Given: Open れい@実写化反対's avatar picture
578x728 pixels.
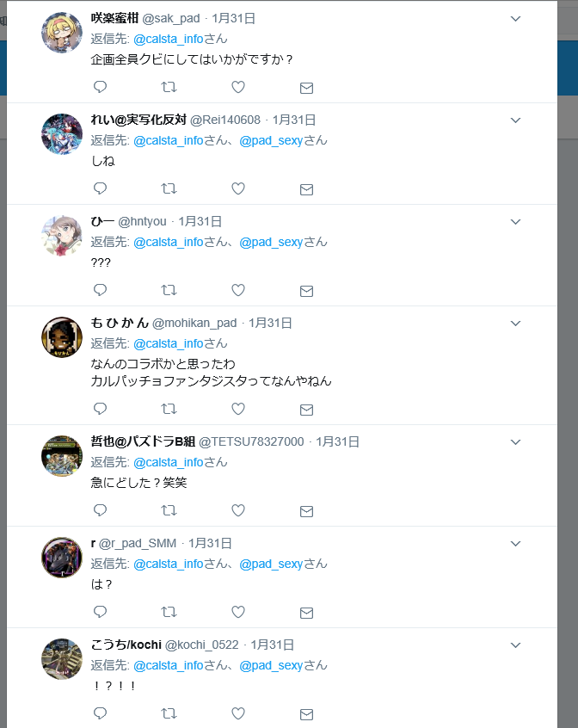Looking at the screenshot, I should pos(62,133).
